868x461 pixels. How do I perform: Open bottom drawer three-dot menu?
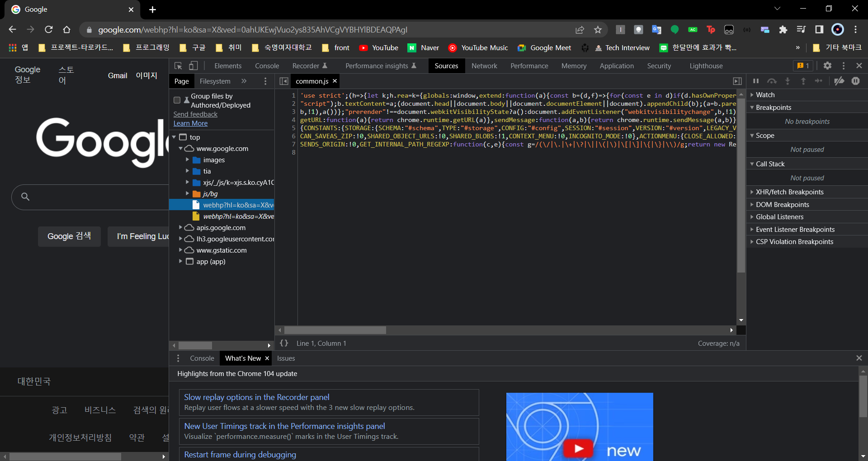[178, 358]
